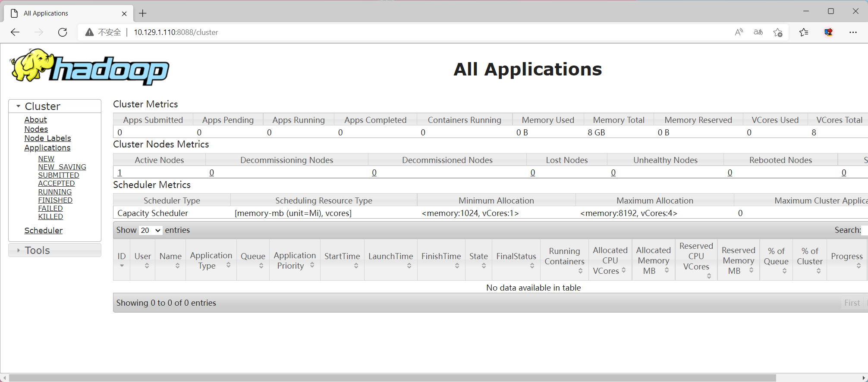Sort table by LaunchTime column

click(390, 260)
